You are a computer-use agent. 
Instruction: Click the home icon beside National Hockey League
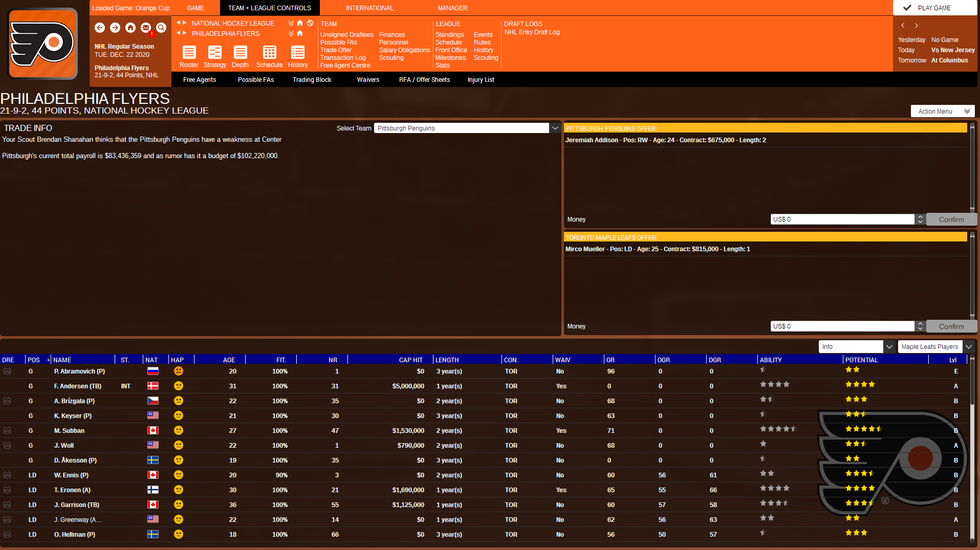[x=300, y=23]
